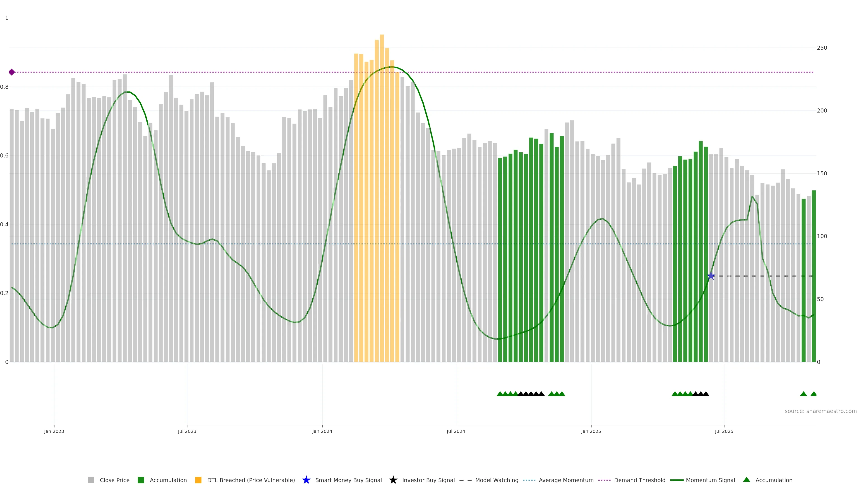
Task: Click the purple diamond Demand Threshold marker
Action: coord(12,72)
